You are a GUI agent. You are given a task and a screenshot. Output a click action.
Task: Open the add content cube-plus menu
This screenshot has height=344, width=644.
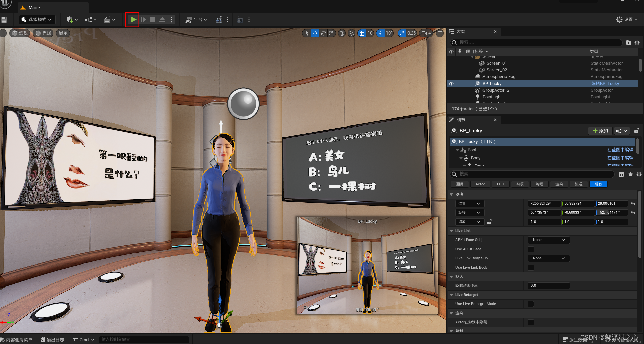tap(72, 20)
